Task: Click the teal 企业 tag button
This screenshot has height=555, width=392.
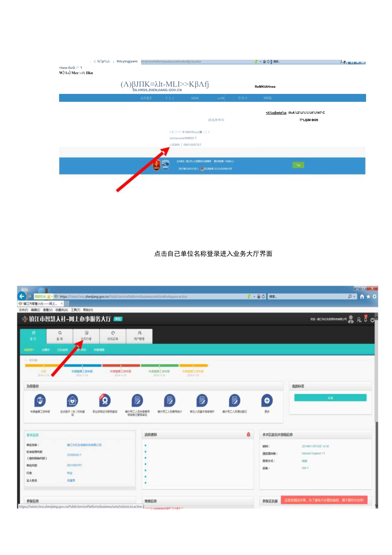Action: click(x=330, y=398)
